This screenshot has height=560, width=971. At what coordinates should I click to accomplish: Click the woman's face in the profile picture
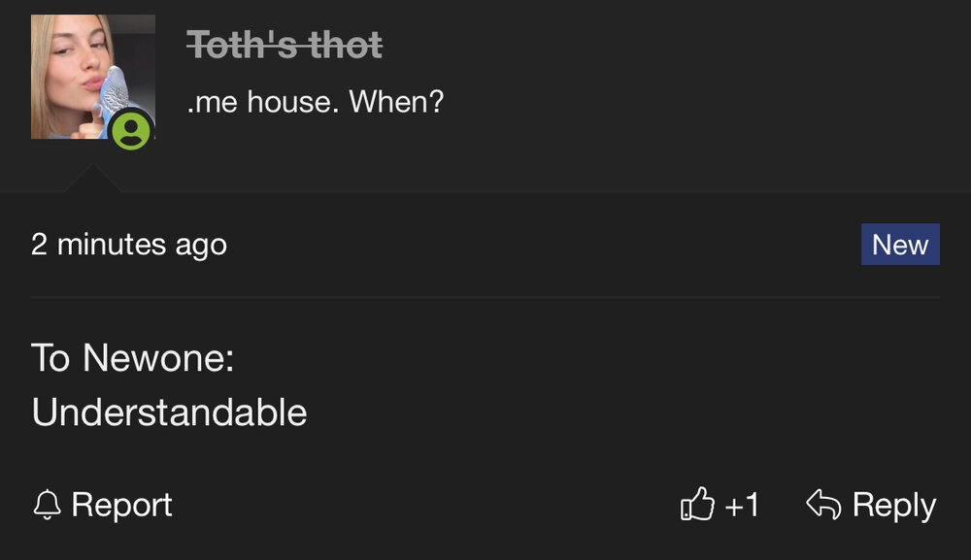point(78,59)
